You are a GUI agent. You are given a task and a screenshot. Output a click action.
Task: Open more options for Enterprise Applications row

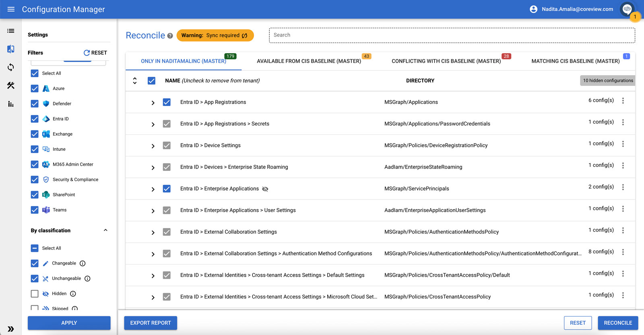coord(623,187)
